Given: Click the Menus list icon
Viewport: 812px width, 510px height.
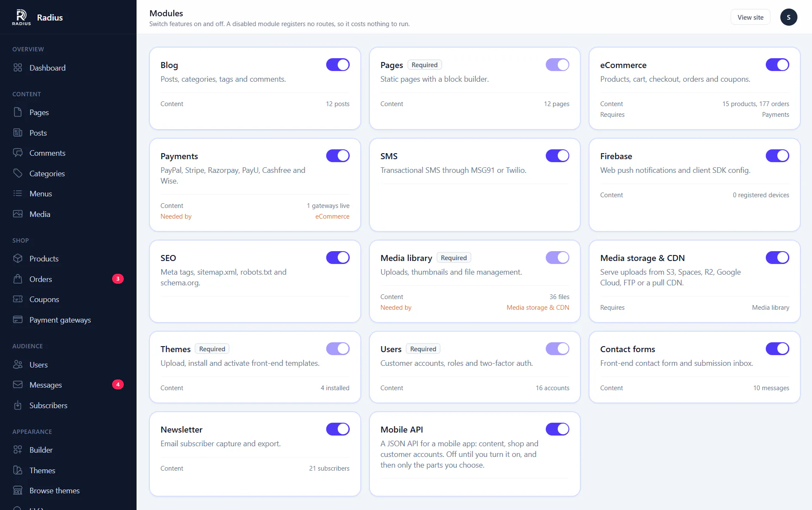Looking at the screenshot, I should [18, 193].
